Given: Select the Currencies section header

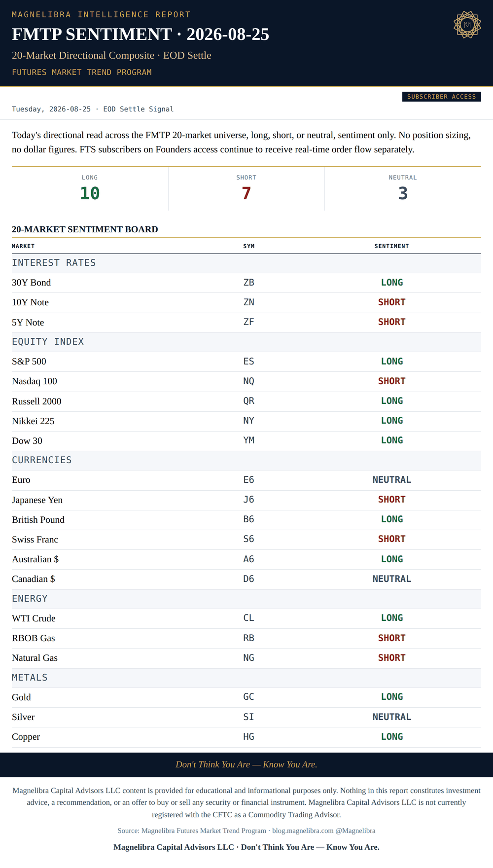Looking at the screenshot, I should click(246, 461).
